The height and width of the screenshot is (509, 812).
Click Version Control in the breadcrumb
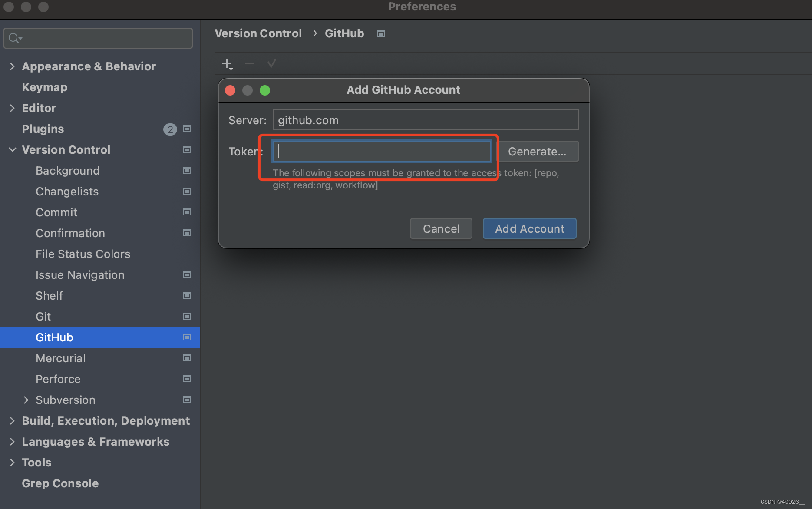pos(258,33)
